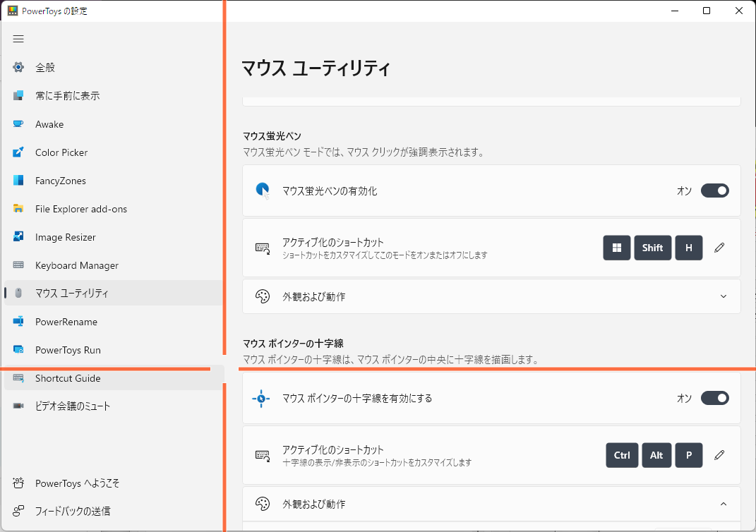This screenshot has width=756, height=532.
Task: Click the フィードバックの送信 icon
Action: pos(18,511)
